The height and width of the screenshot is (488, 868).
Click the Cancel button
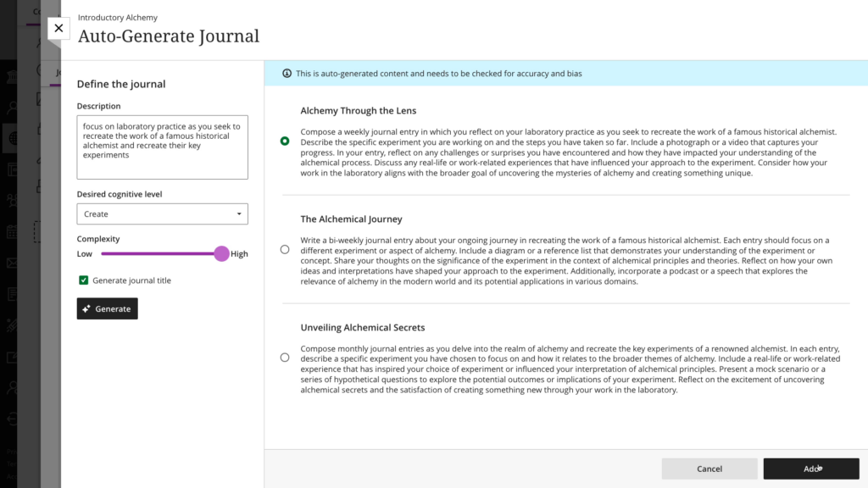tap(709, 469)
